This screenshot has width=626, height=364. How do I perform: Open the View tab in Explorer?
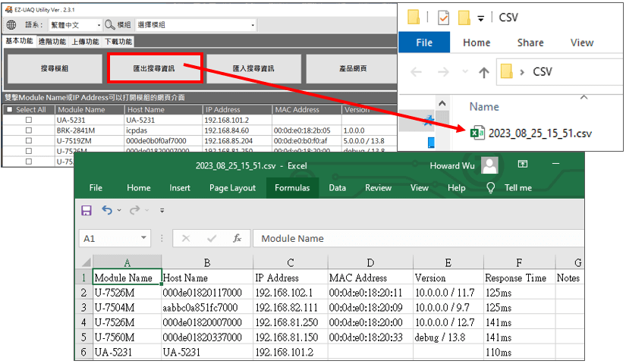coord(582,42)
